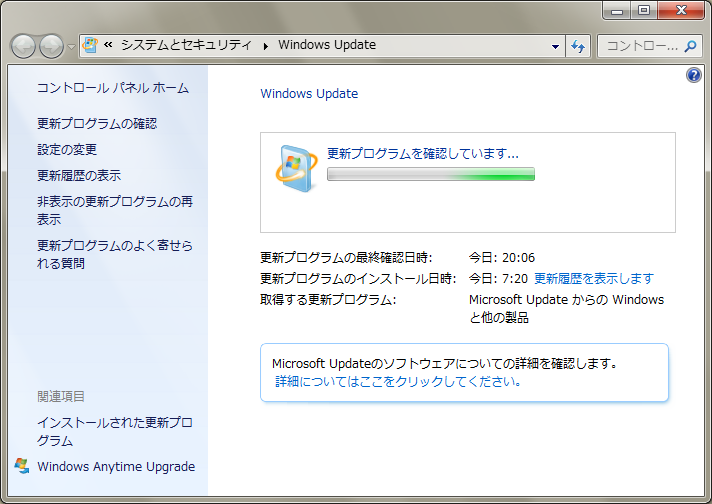Open コントロール パネル ホーム
Image resolution: width=712 pixels, height=504 pixels.
[x=113, y=88]
